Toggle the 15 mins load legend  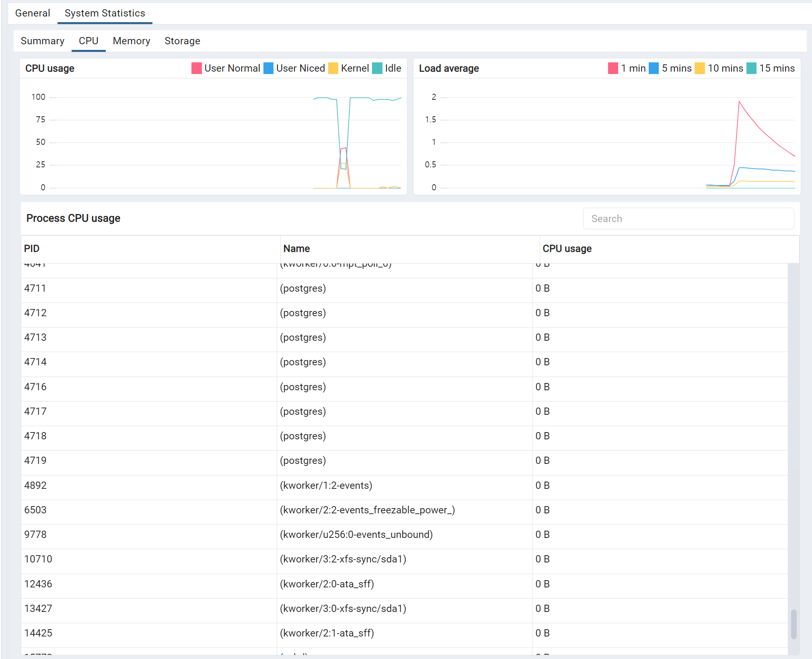(751, 68)
